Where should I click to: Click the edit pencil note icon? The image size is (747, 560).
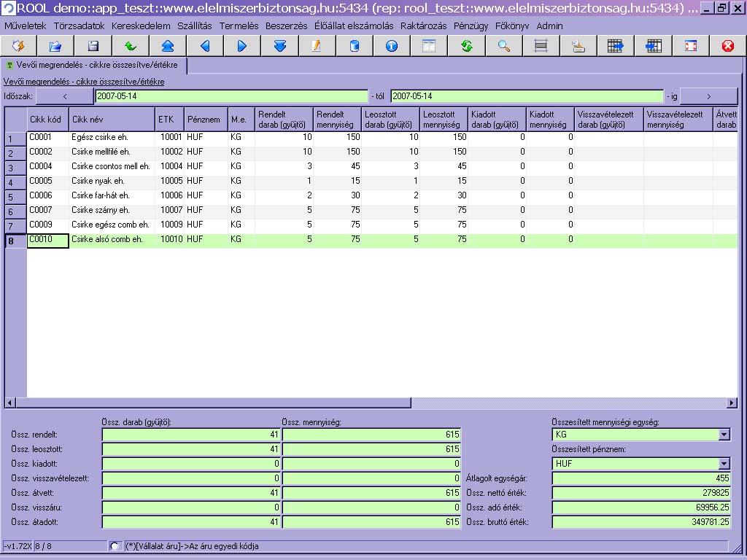click(317, 46)
